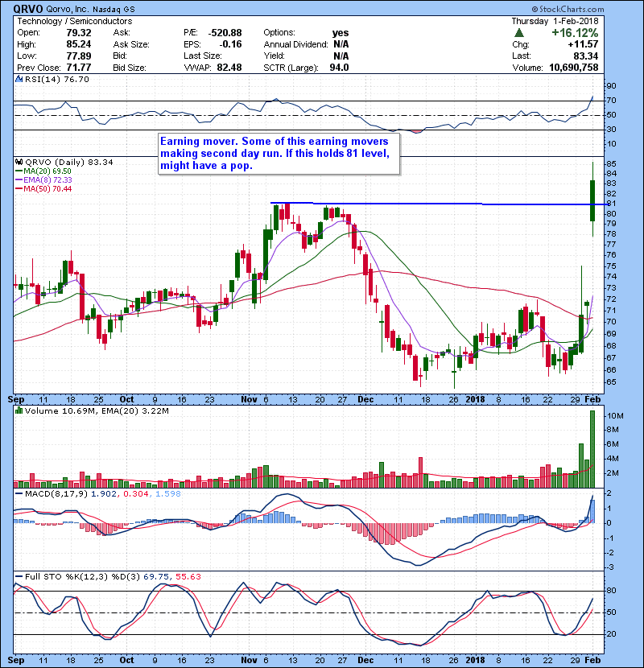Click the RSI(14) 76.70 indicator label
This screenshot has height=668, width=644.
coord(57,79)
